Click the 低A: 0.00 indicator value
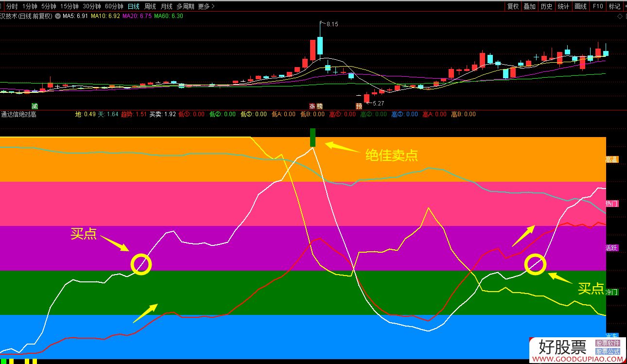Screen dimensions: 627x364 pyautogui.click(x=283, y=115)
